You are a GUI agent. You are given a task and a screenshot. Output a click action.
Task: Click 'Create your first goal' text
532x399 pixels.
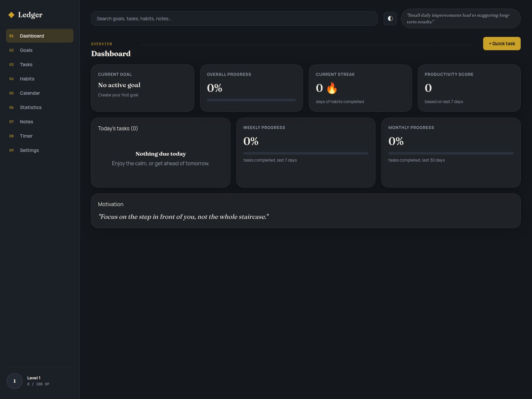tap(118, 95)
